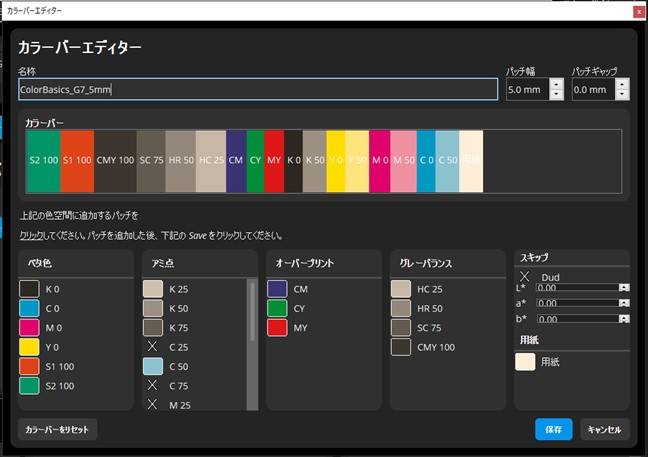The width and height of the screenshot is (648, 457).
Task: Click the C 50 patch in the color bar
Action: (x=447, y=161)
